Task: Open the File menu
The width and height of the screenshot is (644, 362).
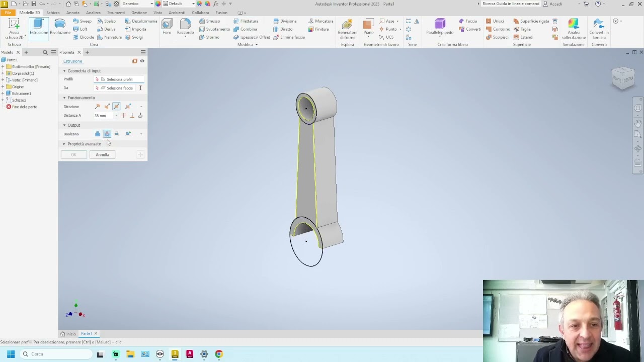Action: 8,13
